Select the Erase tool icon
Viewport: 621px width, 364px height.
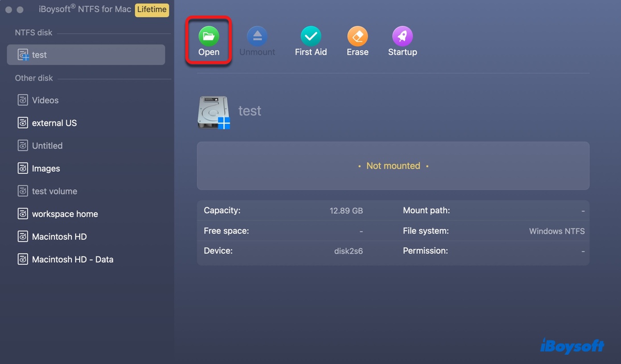pos(357,41)
